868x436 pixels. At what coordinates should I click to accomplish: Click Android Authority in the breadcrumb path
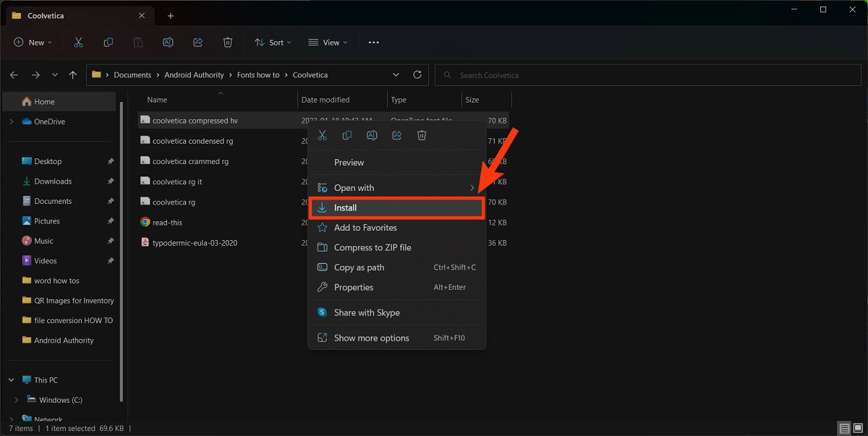pos(194,75)
